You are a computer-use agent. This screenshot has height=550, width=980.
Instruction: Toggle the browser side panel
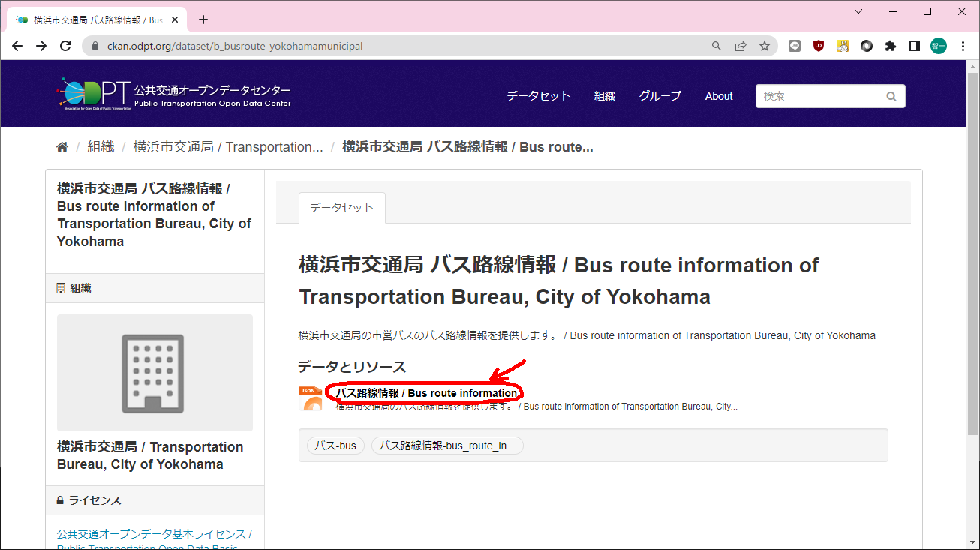pyautogui.click(x=914, y=46)
